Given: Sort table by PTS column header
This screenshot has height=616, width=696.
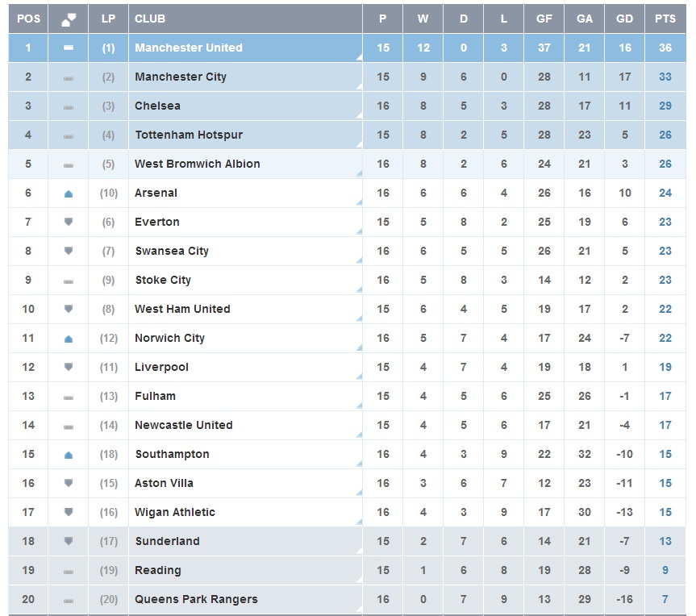Looking at the screenshot, I should click(665, 19).
